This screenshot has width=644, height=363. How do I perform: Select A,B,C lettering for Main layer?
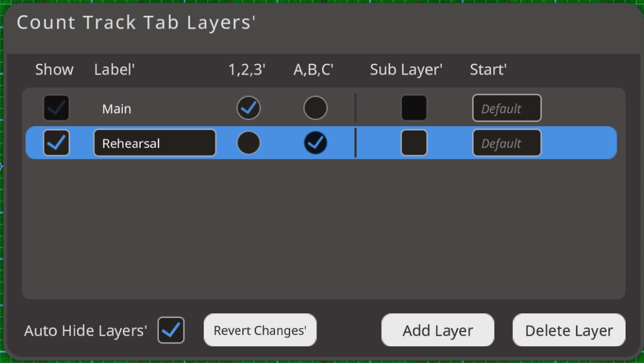tap(315, 108)
